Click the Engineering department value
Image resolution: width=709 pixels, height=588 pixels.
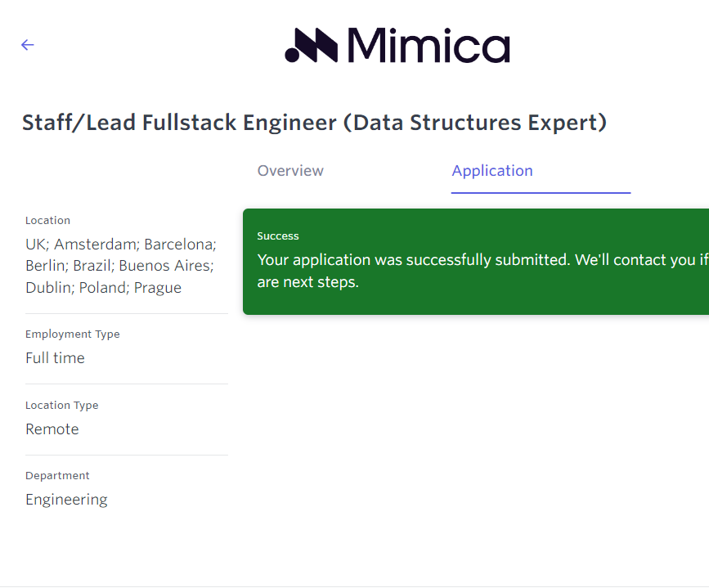pos(66,500)
